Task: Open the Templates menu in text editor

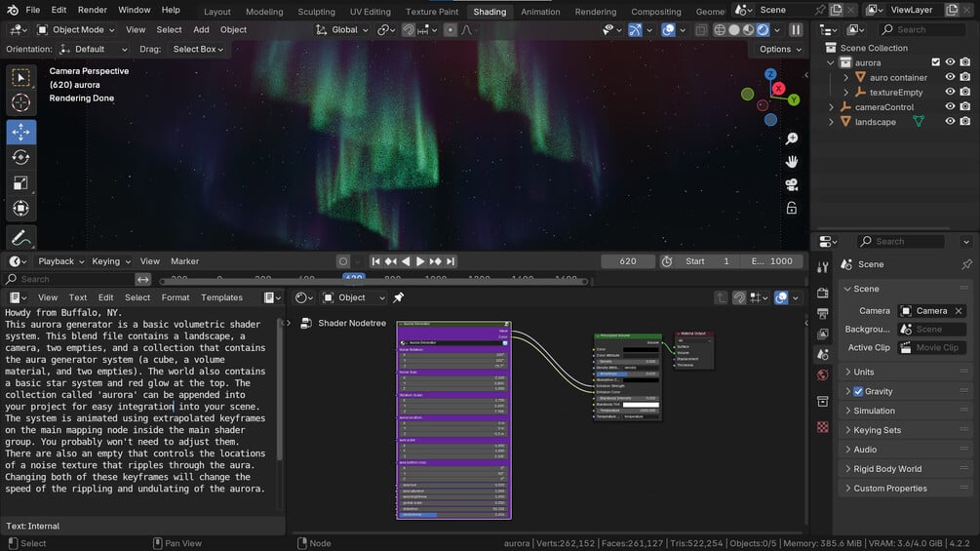Action: (x=221, y=298)
